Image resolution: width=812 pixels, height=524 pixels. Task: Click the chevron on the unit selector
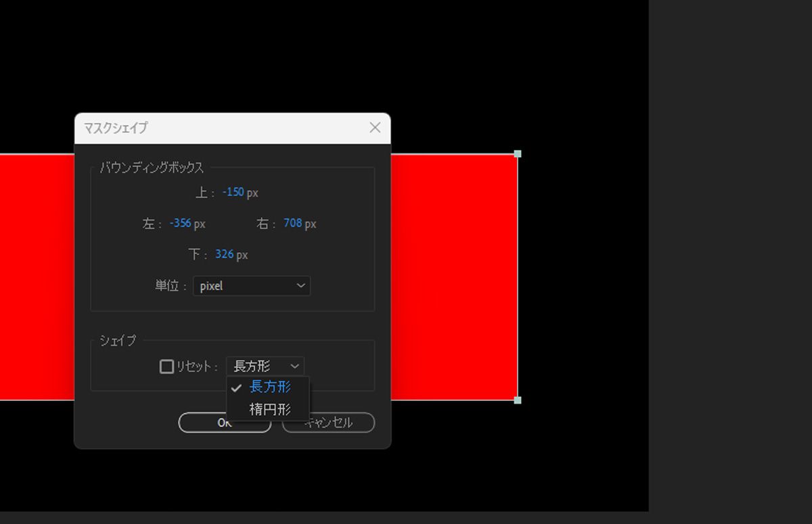click(x=300, y=285)
